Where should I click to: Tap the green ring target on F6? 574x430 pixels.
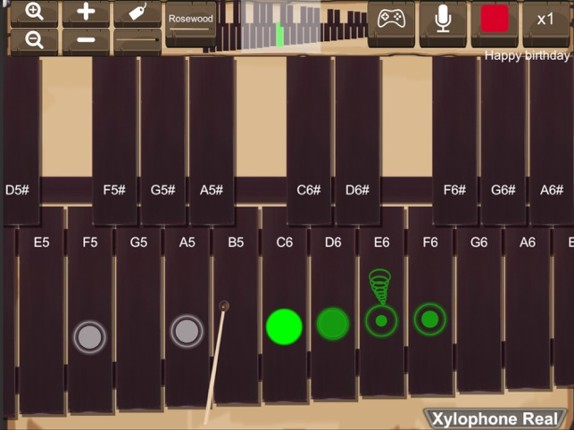430,319
